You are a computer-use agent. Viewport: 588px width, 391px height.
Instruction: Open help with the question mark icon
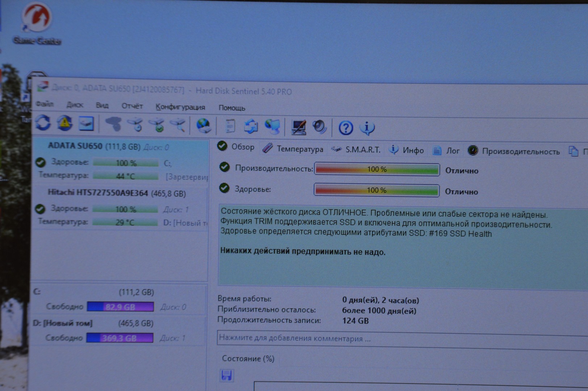(345, 128)
